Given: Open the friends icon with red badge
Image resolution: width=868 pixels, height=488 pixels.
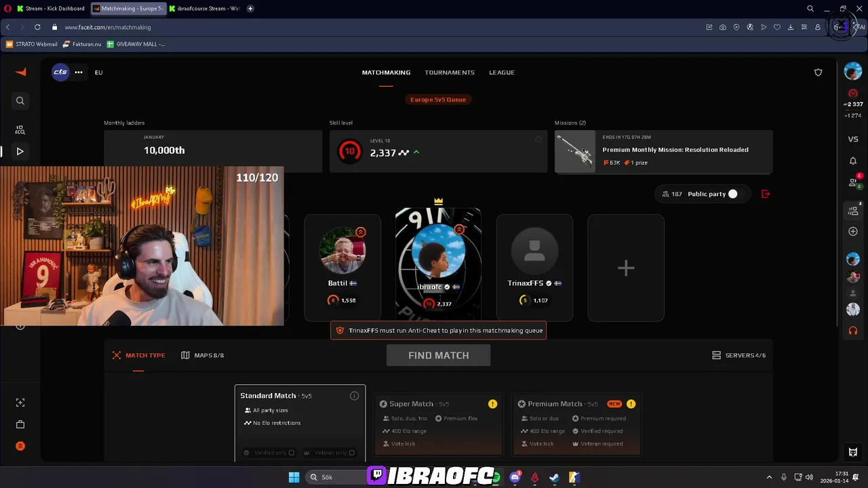Looking at the screenshot, I should point(854,182).
